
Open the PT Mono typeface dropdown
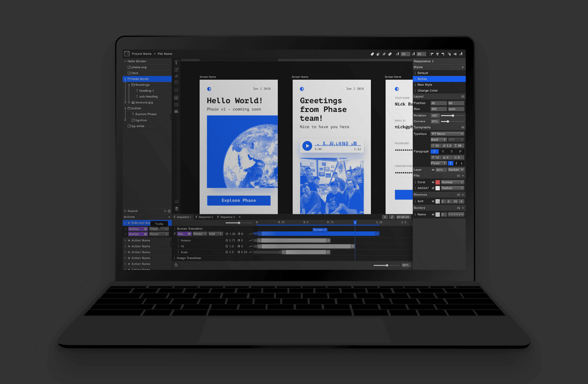tap(447, 134)
